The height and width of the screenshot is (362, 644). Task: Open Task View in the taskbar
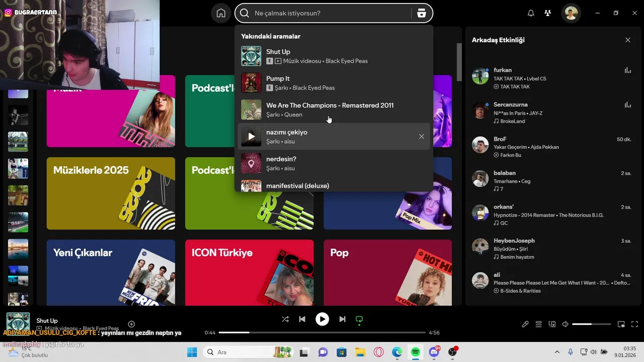click(305, 352)
